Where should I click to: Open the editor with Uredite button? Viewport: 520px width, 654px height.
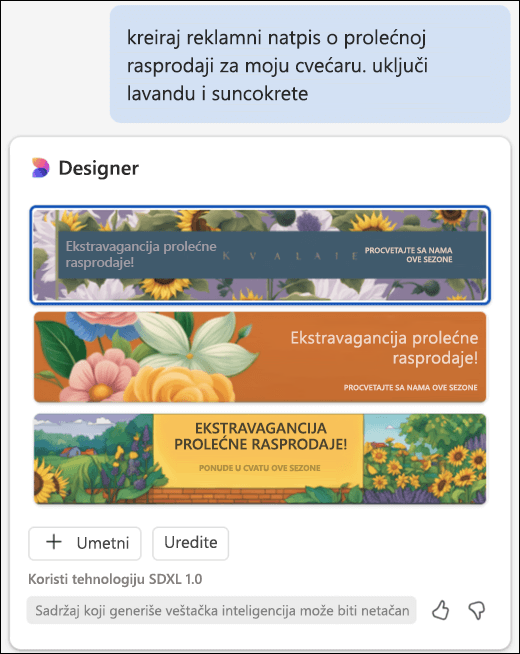click(x=191, y=543)
